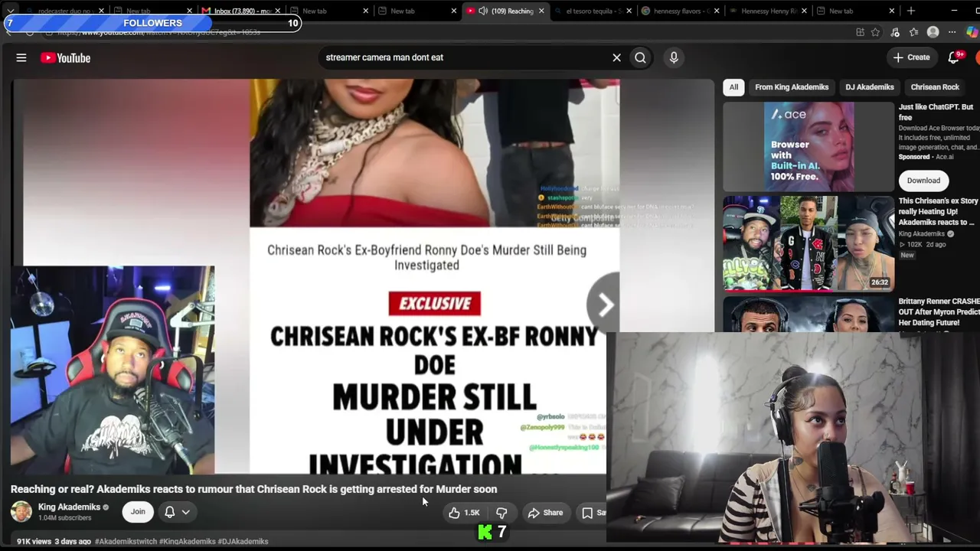
Task: Select the DJ Akademiks filter chip
Action: [x=870, y=87]
